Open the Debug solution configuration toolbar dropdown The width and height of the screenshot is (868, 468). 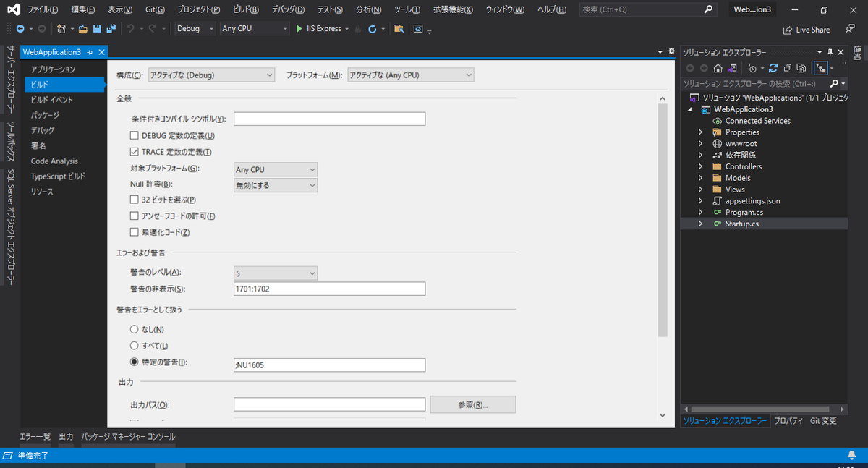pyautogui.click(x=195, y=29)
